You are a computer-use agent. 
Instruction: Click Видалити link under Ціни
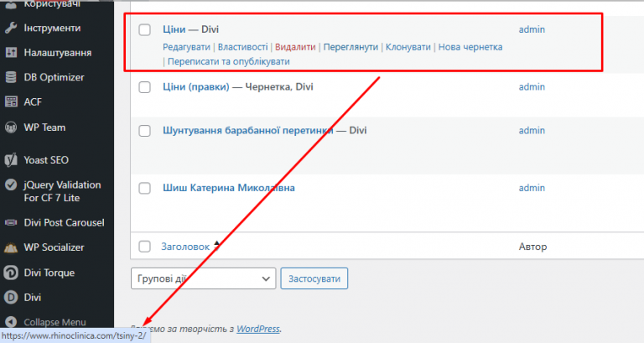point(295,47)
